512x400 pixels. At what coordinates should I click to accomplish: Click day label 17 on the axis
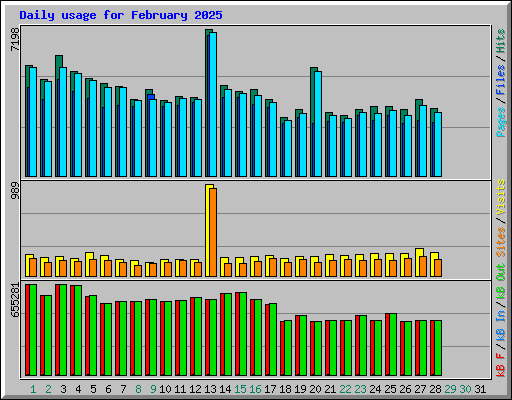(x=270, y=389)
